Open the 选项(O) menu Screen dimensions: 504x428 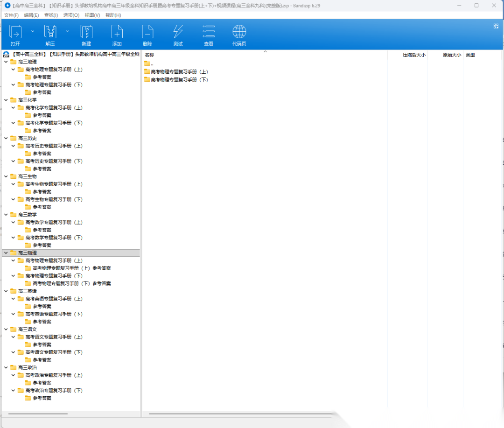71,15
